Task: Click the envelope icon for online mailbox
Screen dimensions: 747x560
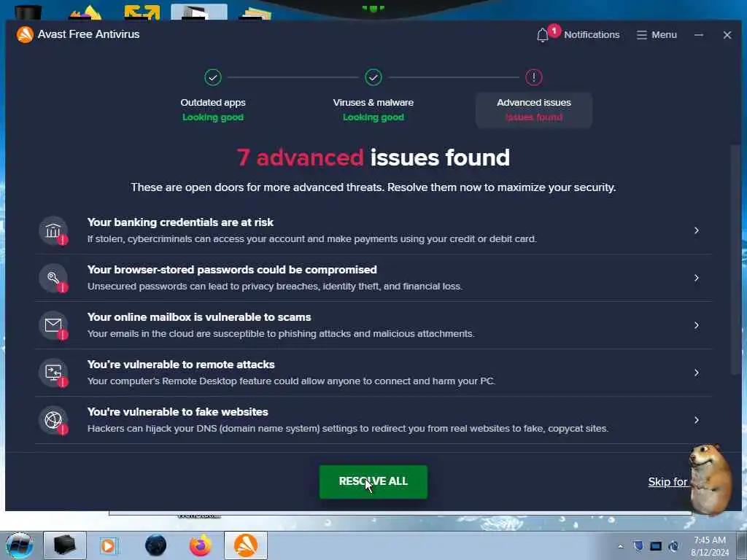Action: (x=53, y=325)
